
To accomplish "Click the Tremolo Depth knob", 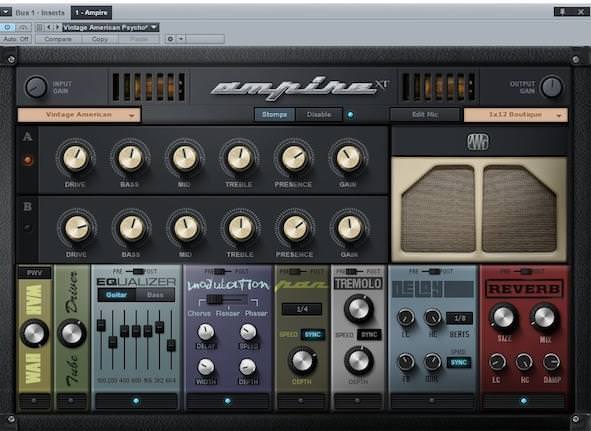I will coord(358,361).
